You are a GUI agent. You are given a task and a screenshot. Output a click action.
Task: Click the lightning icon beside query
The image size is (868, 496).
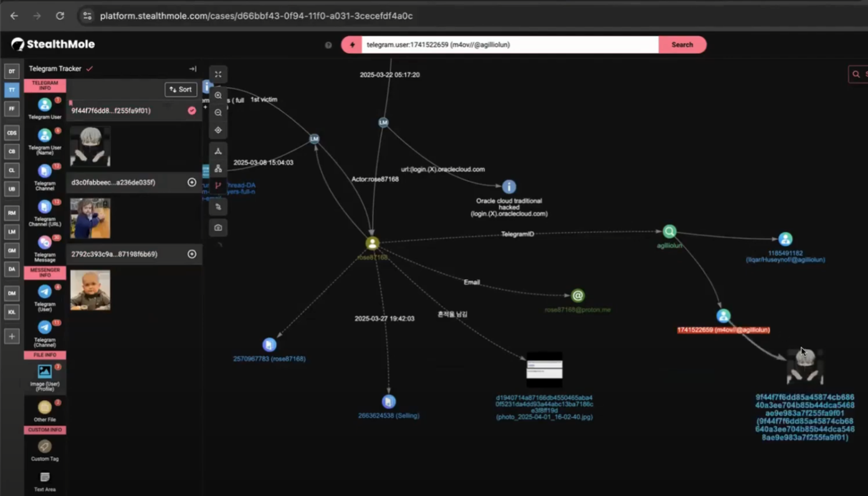click(x=352, y=45)
